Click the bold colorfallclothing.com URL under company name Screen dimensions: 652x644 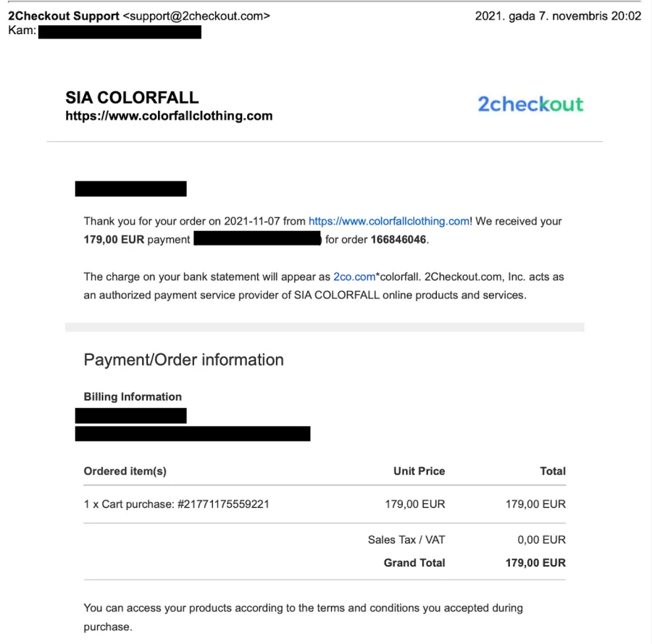click(169, 116)
